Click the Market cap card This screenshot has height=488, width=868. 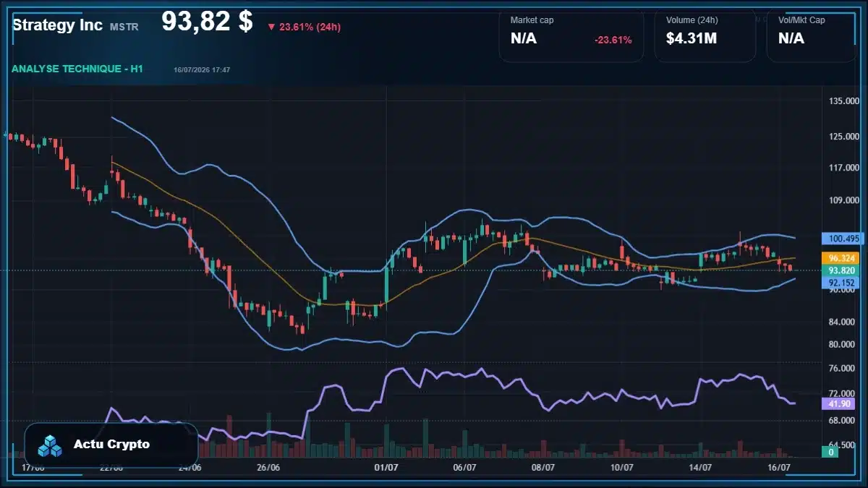click(571, 35)
